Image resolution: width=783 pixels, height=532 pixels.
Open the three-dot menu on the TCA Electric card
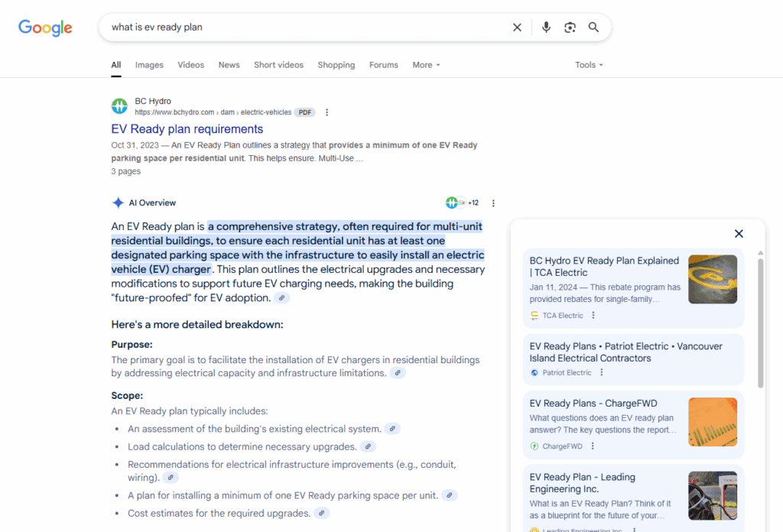(x=593, y=315)
